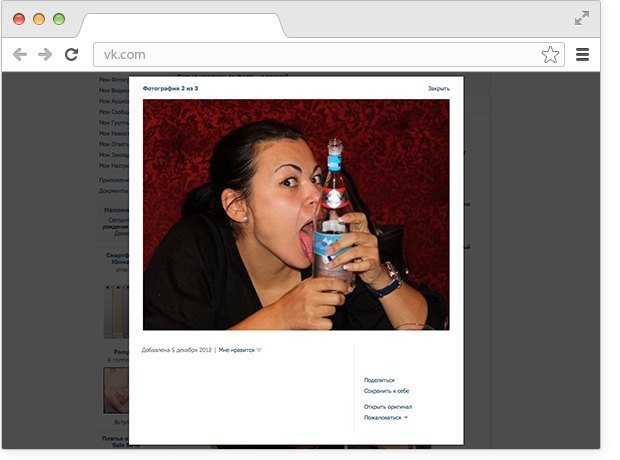Open Документы in the background sidebar

click(x=114, y=191)
